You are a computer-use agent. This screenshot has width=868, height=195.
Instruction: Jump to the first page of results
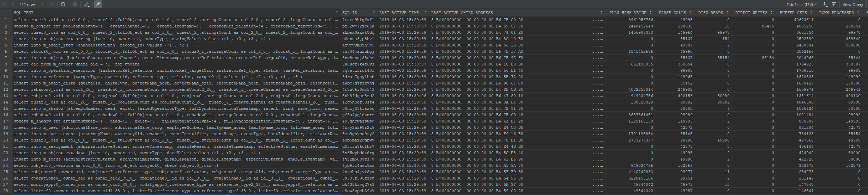(5, 4)
